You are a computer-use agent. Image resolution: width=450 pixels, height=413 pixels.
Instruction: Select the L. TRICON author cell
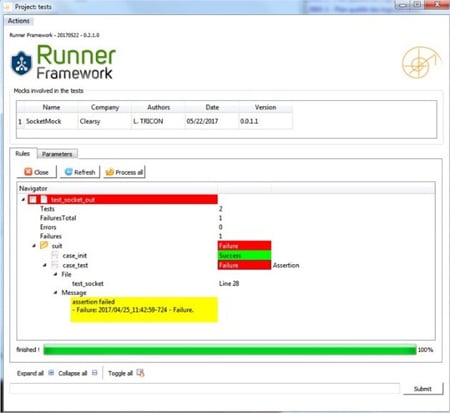click(x=158, y=121)
